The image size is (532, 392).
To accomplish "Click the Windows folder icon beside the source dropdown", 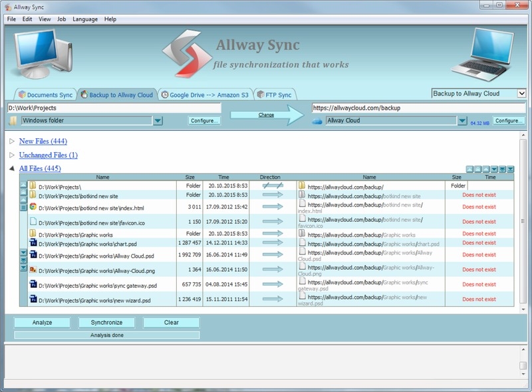I will coord(11,120).
